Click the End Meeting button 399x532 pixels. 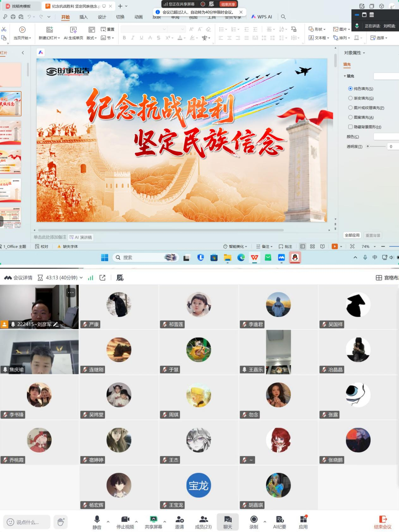(x=383, y=522)
